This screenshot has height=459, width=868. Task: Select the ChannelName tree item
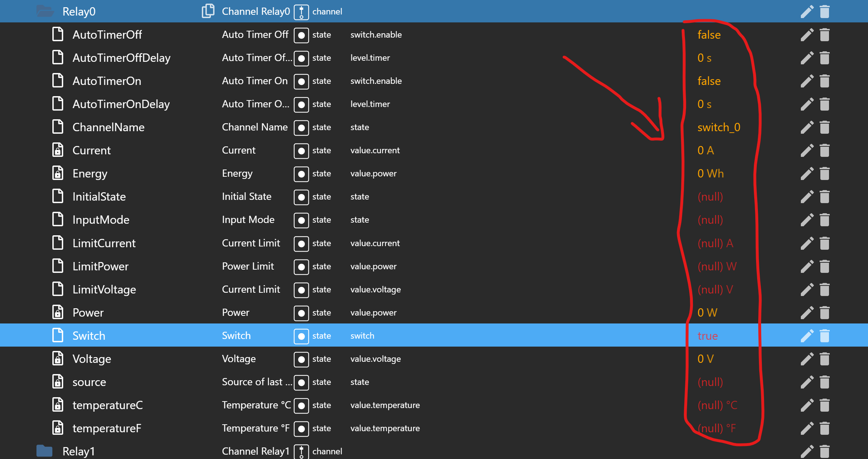pos(108,127)
